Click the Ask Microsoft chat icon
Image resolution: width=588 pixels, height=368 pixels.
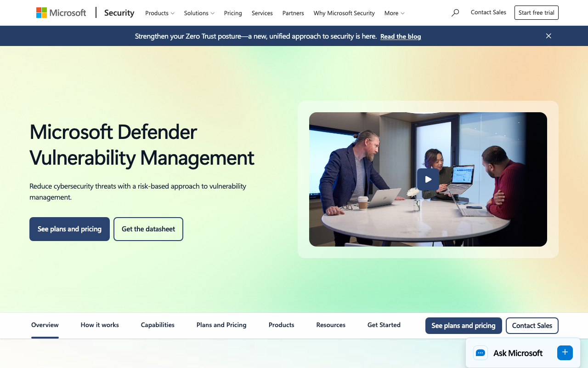(x=481, y=353)
